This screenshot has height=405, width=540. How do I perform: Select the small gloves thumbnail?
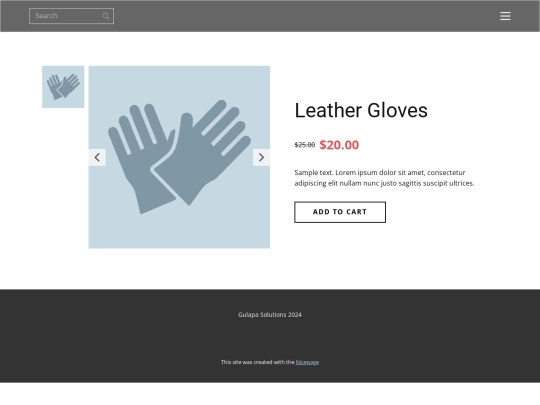[x=63, y=87]
